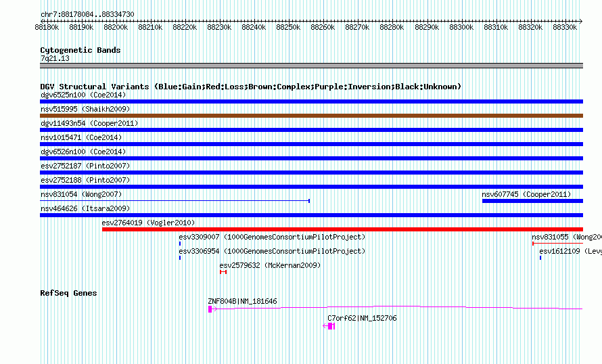The image size is (602, 364).
Task: Click the gray 7q21.13 cytogenetic band bar
Action: point(311,66)
